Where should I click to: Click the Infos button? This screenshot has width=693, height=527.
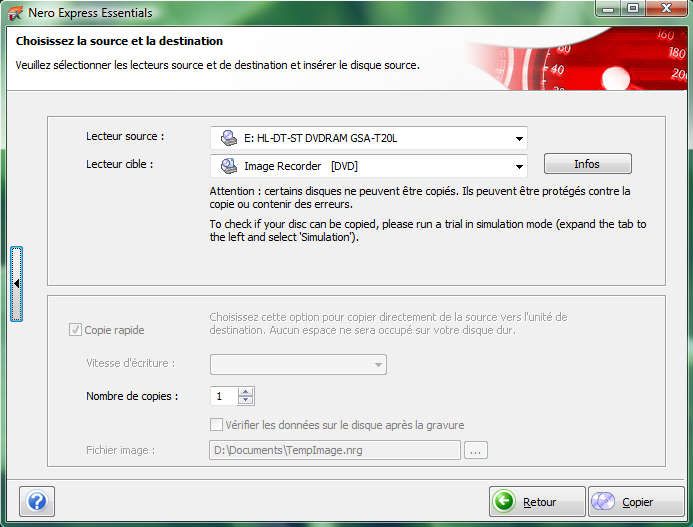point(587,164)
